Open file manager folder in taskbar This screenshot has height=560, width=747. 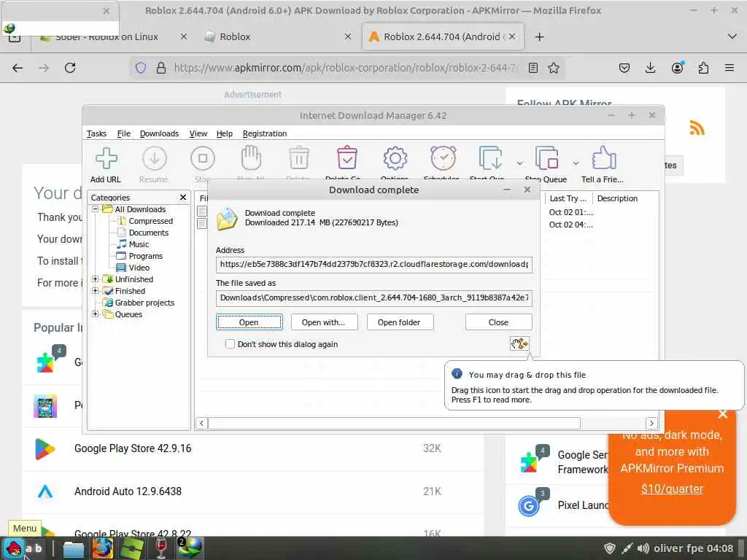click(74, 548)
